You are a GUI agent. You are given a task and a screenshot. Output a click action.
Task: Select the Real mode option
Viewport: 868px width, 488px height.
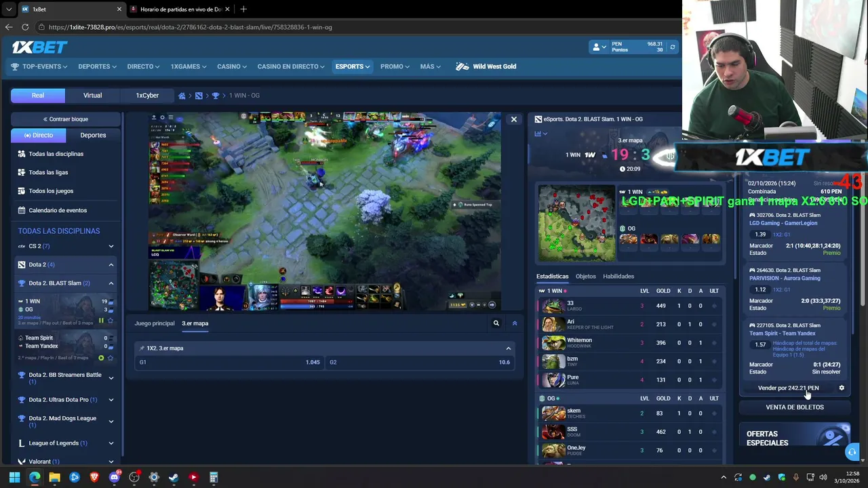point(38,96)
